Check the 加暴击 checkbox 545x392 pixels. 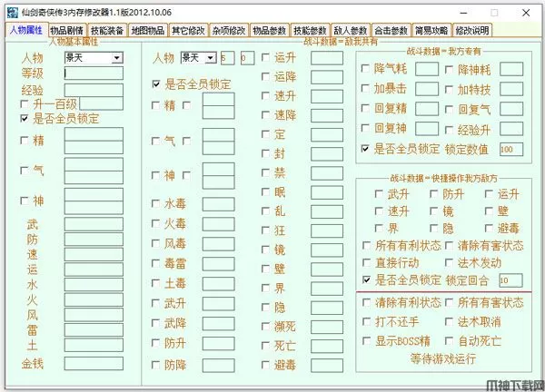365,89
